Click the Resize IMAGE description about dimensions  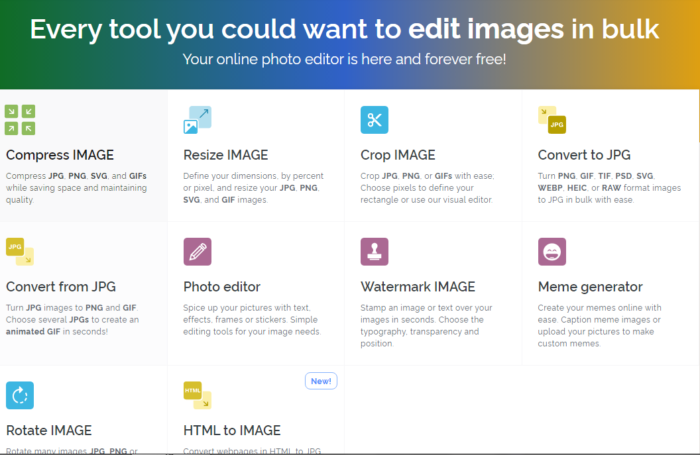point(253,188)
